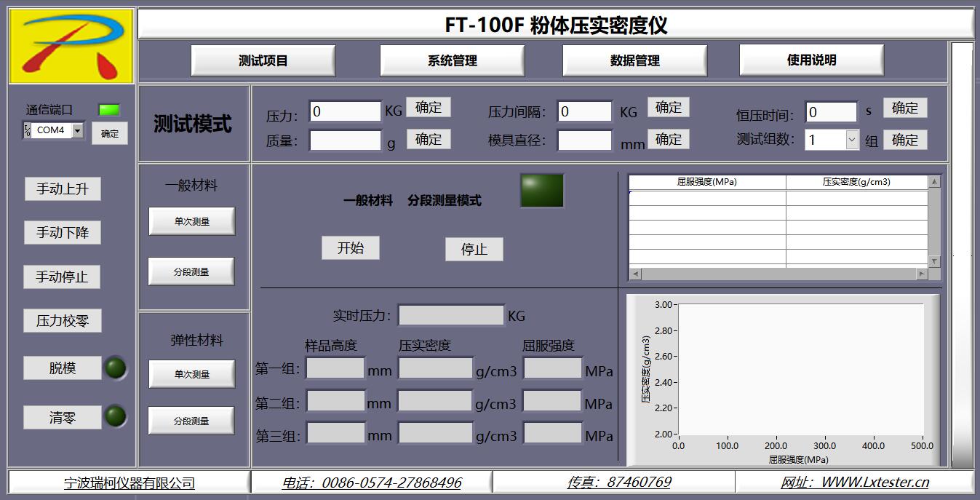Screen dimensions: 980x500
Task: Toggle the 脱模 round indicator LED
Action: (x=114, y=368)
